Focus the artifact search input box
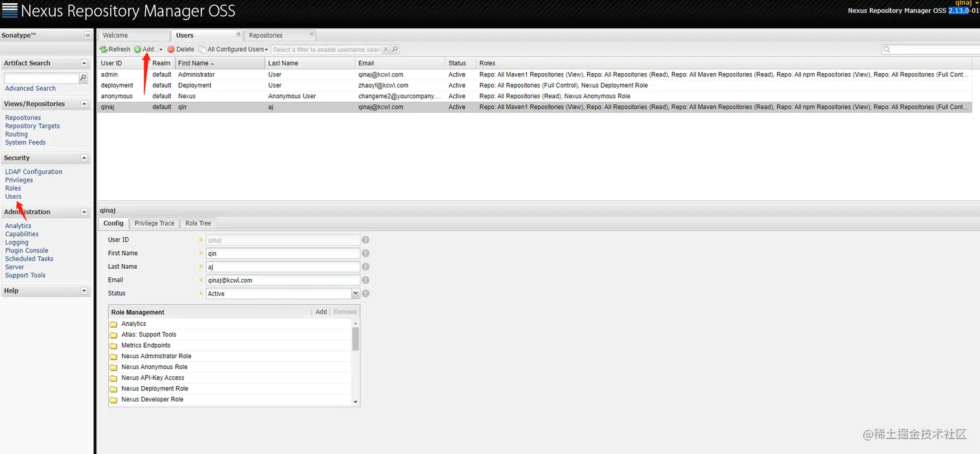 point(41,78)
